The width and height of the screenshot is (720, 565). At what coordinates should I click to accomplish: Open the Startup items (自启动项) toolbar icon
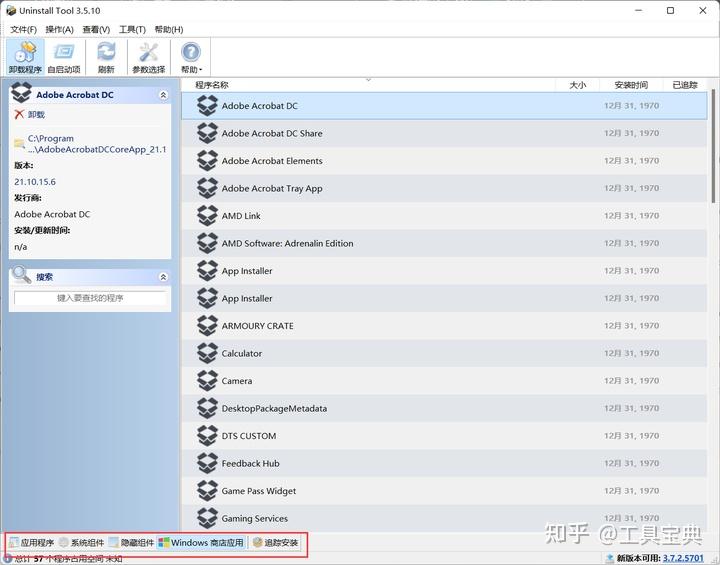point(64,57)
